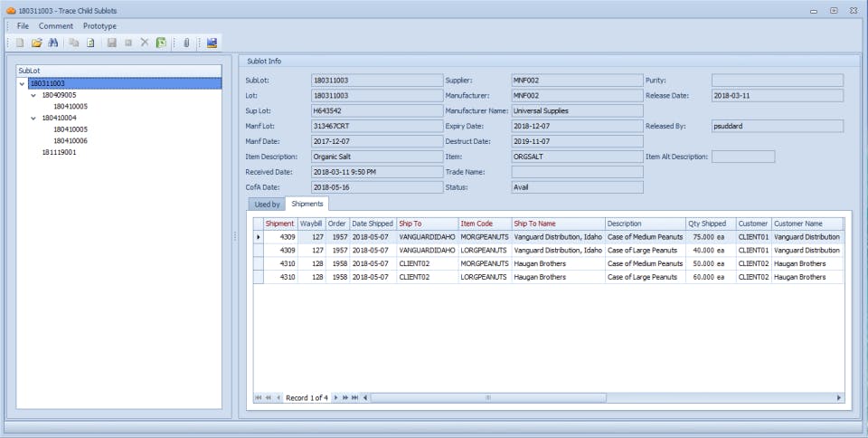Click the Item field ORGSALT
This screenshot has width=868, height=438.
[578, 157]
